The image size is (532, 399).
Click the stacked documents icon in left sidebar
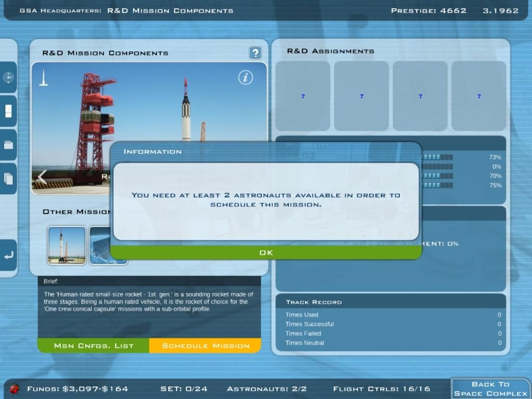(8, 179)
